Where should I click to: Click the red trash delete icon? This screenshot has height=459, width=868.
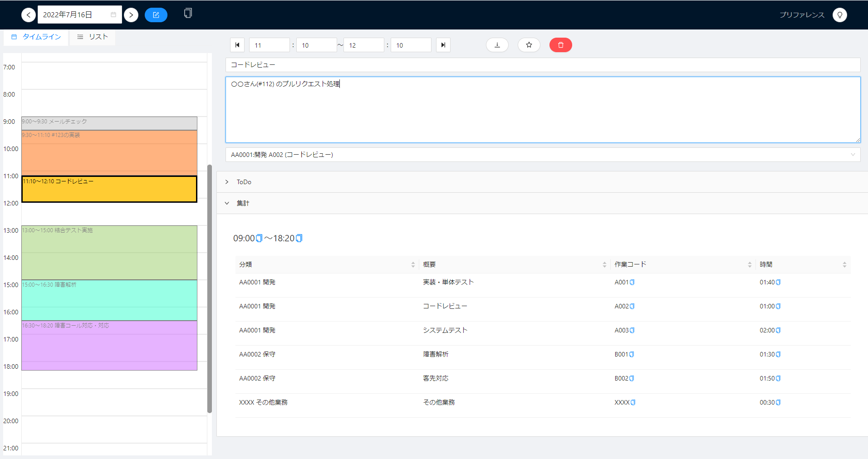(x=560, y=45)
